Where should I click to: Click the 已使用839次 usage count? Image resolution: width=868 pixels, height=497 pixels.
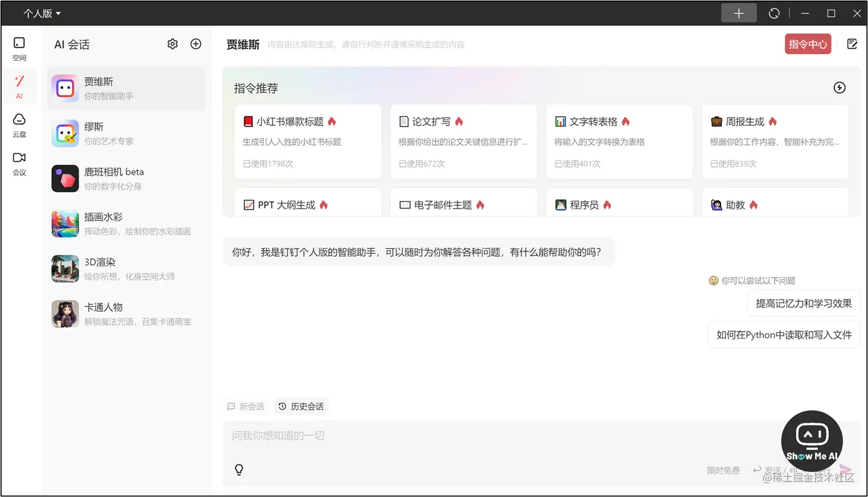tap(733, 164)
